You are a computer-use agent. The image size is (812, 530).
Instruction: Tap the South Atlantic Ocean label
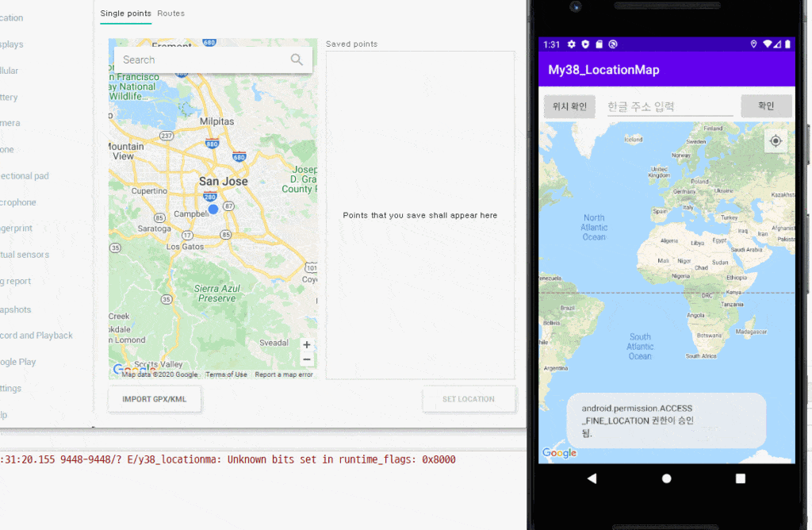(x=640, y=347)
